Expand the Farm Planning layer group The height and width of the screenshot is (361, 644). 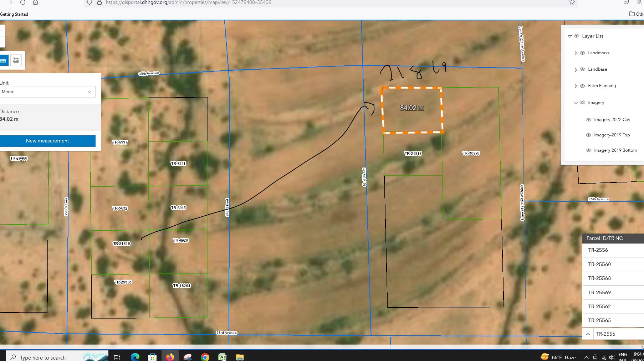click(x=576, y=86)
